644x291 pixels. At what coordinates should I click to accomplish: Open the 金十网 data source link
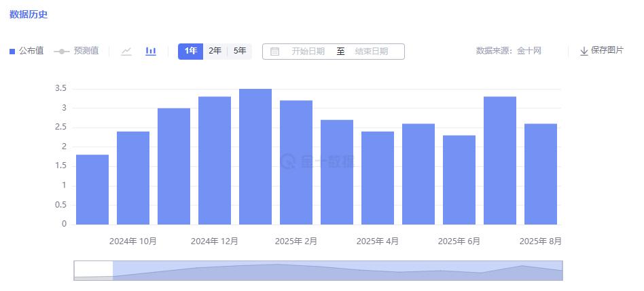(529, 51)
